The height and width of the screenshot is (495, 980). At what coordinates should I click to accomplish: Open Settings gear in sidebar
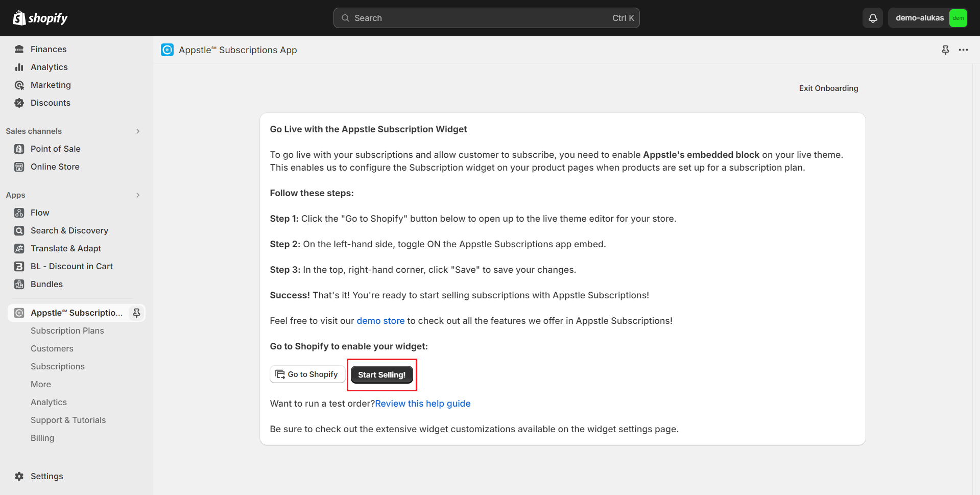19,476
